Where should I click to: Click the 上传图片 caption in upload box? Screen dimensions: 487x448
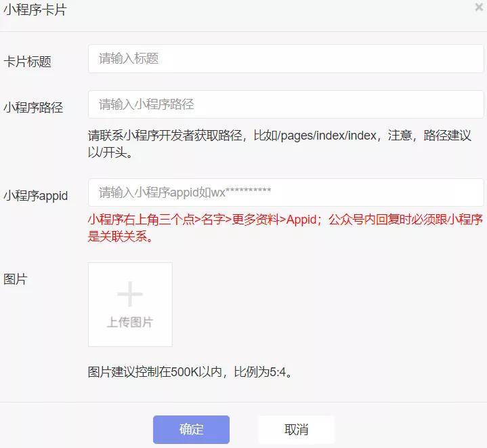130,323
